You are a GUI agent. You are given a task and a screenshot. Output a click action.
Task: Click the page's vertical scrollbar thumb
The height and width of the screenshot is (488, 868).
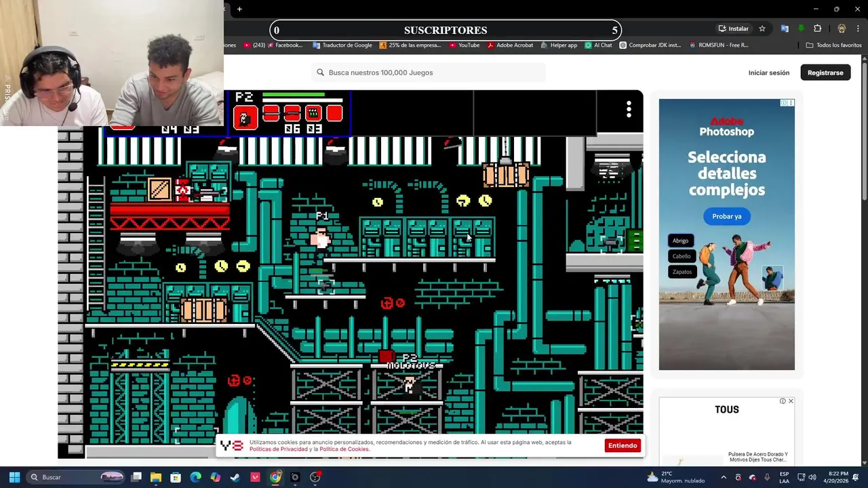[865, 132]
